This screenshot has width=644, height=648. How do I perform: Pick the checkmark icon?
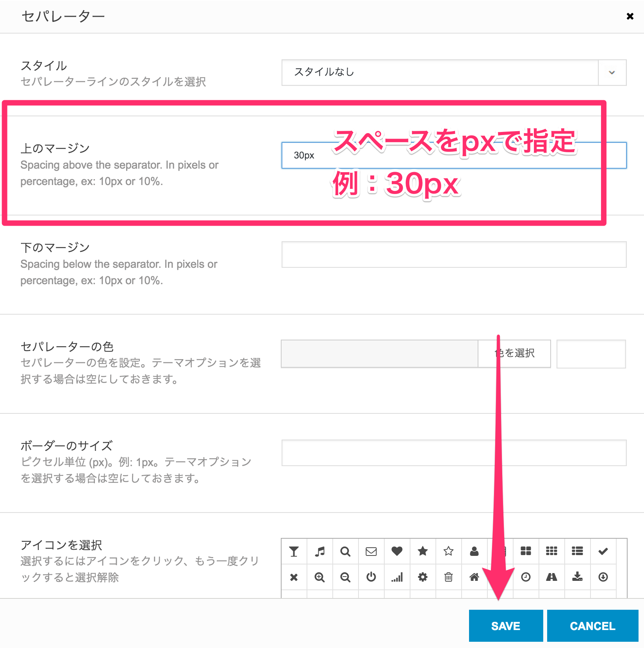tap(603, 551)
